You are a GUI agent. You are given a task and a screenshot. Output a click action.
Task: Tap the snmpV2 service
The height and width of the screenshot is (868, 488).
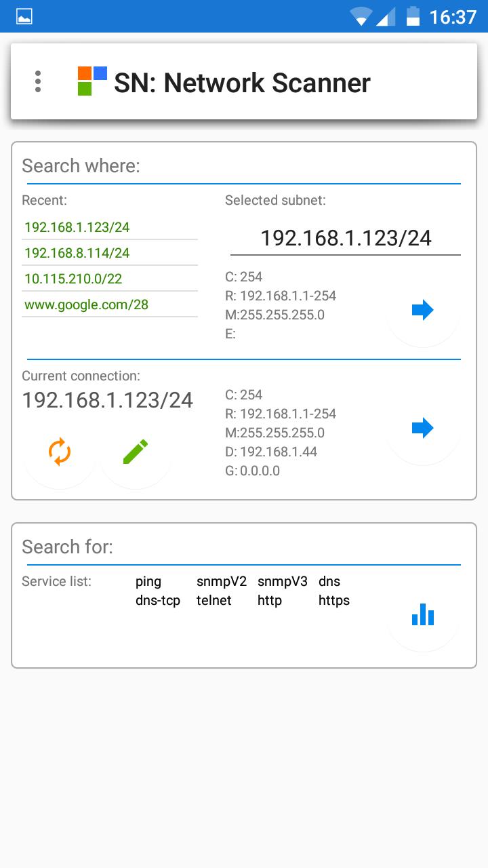point(222,581)
